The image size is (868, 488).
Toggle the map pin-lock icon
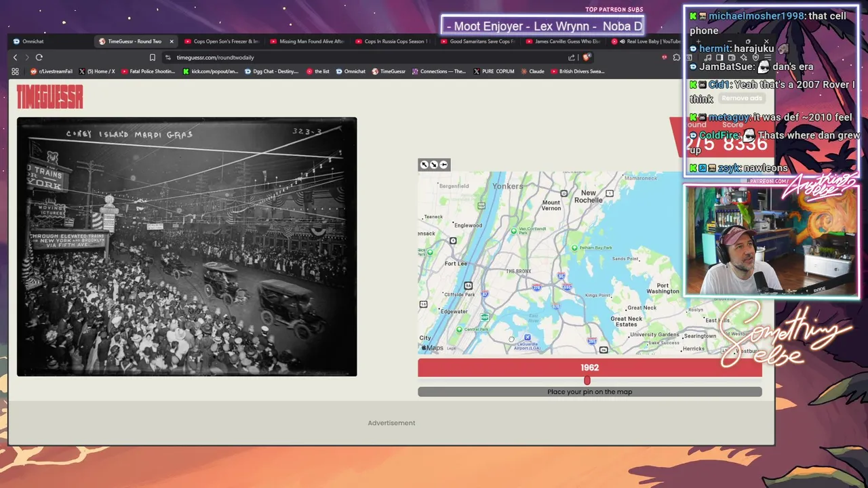[x=443, y=165]
